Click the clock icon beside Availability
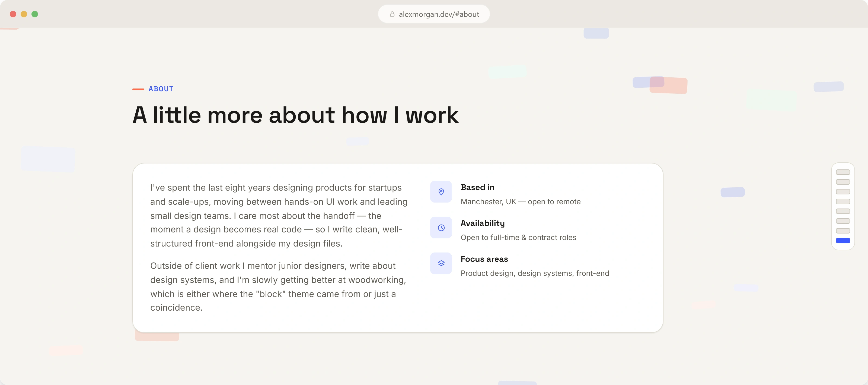Image resolution: width=868 pixels, height=385 pixels. click(x=441, y=228)
